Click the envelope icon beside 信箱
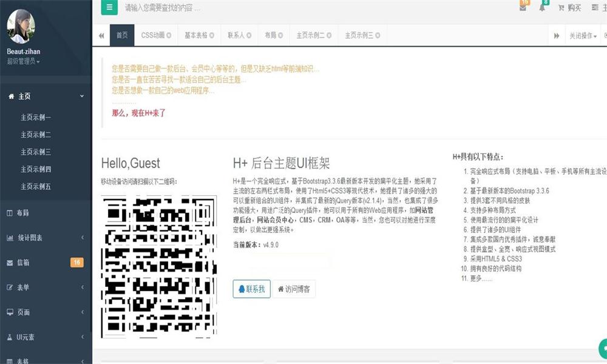 (10, 263)
